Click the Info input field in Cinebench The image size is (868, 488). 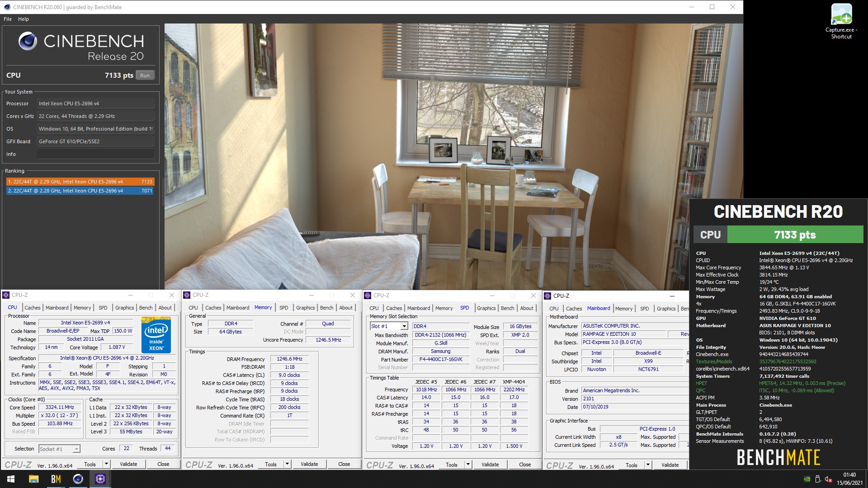click(95, 154)
